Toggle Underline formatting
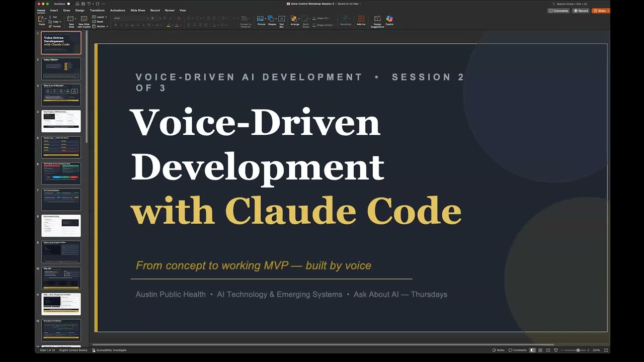Viewport: 644px width, 362px height. point(126,25)
